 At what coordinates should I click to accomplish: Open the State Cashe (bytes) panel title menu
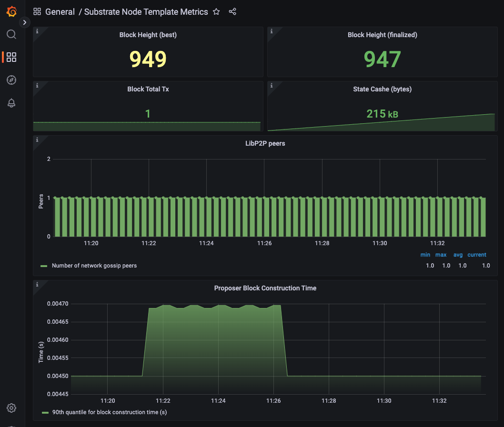pos(382,89)
